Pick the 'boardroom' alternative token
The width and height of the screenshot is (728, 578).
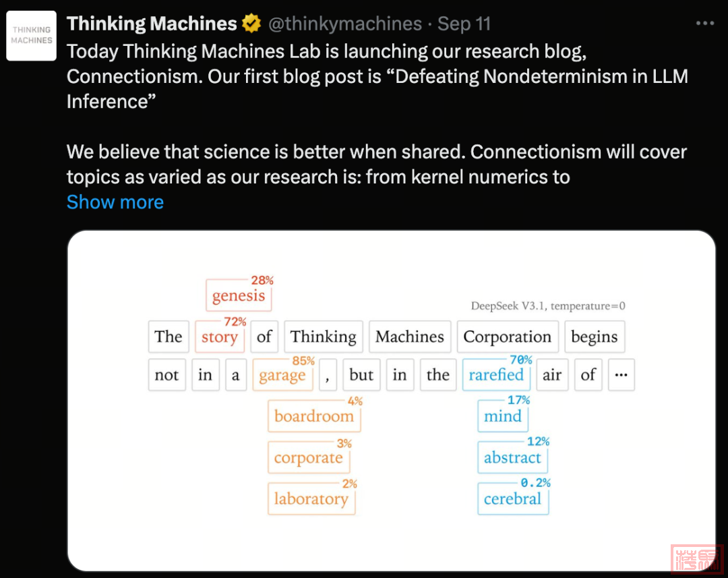tap(314, 416)
